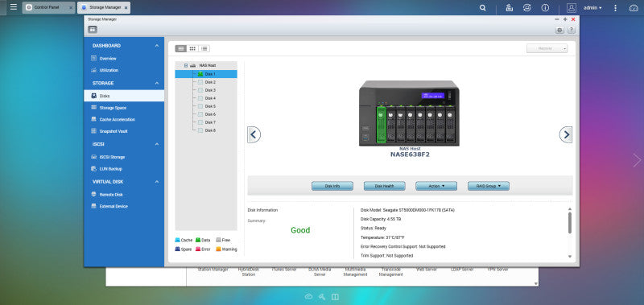Collapse the STORAGE section

[156, 83]
